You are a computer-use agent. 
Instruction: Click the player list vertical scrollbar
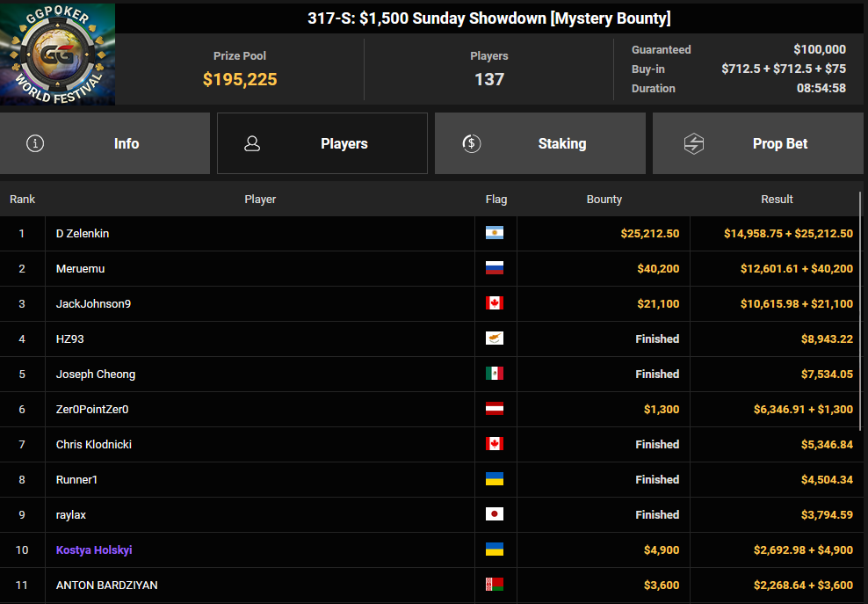click(x=861, y=308)
